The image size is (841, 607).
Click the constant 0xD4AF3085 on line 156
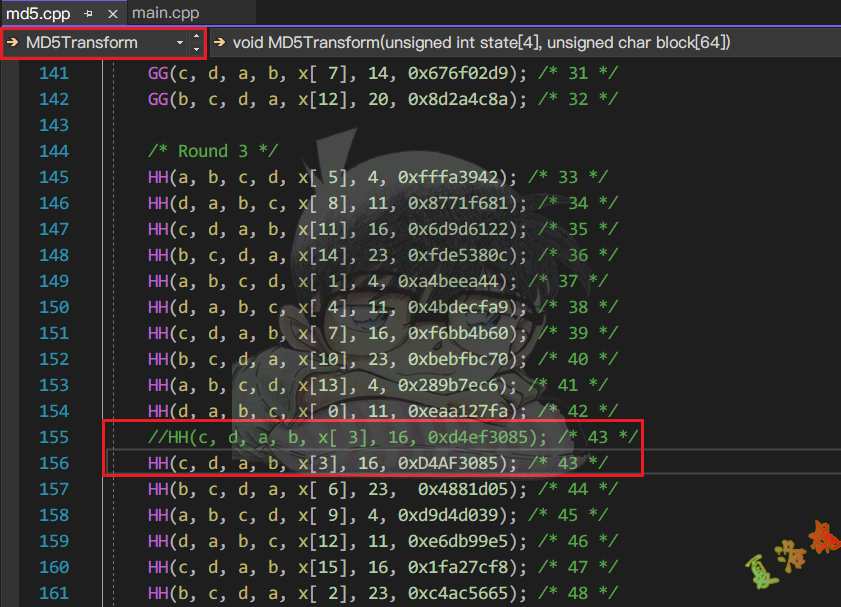462,463
